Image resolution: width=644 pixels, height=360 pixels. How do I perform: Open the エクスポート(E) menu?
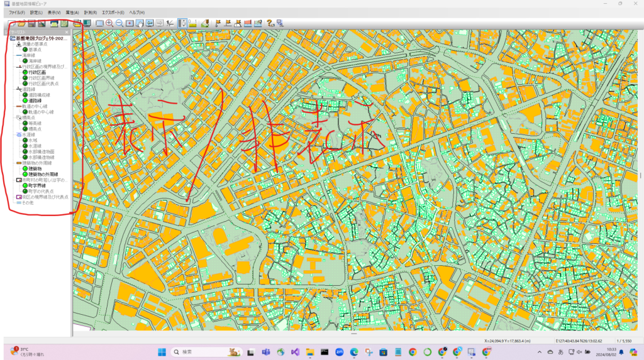pyautogui.click(x=113, y=13)
